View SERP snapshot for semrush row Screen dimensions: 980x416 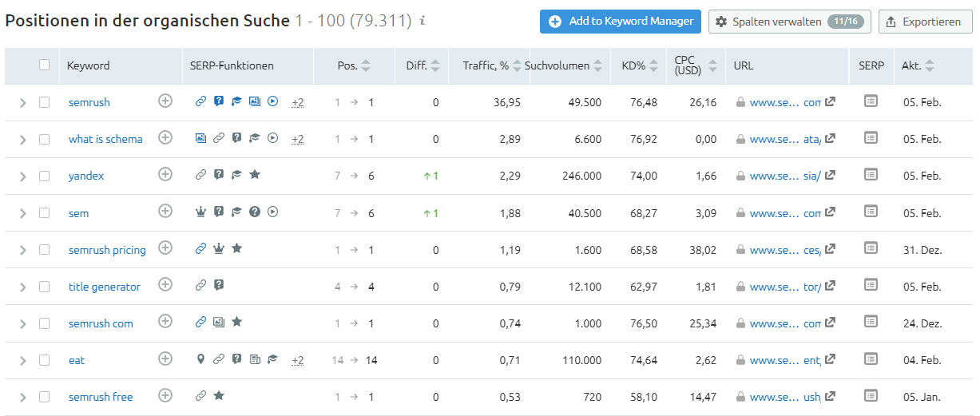871,101
